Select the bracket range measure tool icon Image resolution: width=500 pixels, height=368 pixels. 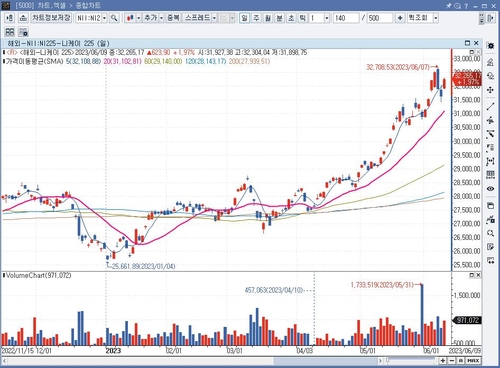(x=490, y=161)
